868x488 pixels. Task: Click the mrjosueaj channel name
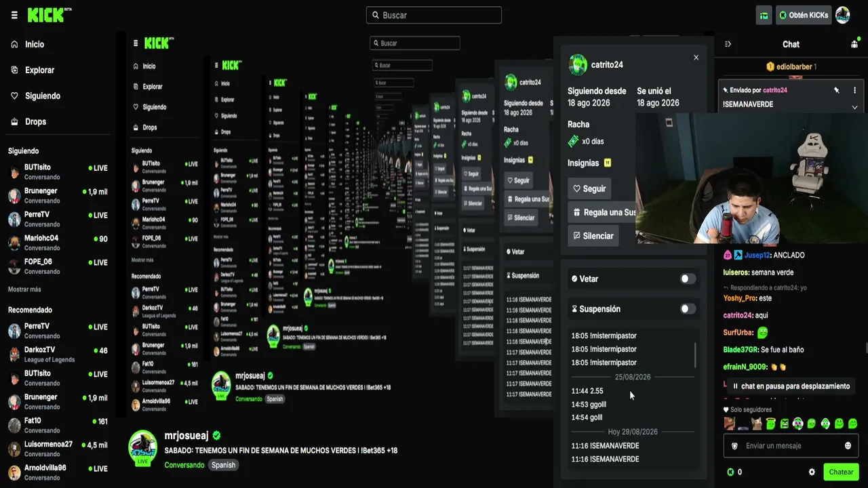click(186, 436)
